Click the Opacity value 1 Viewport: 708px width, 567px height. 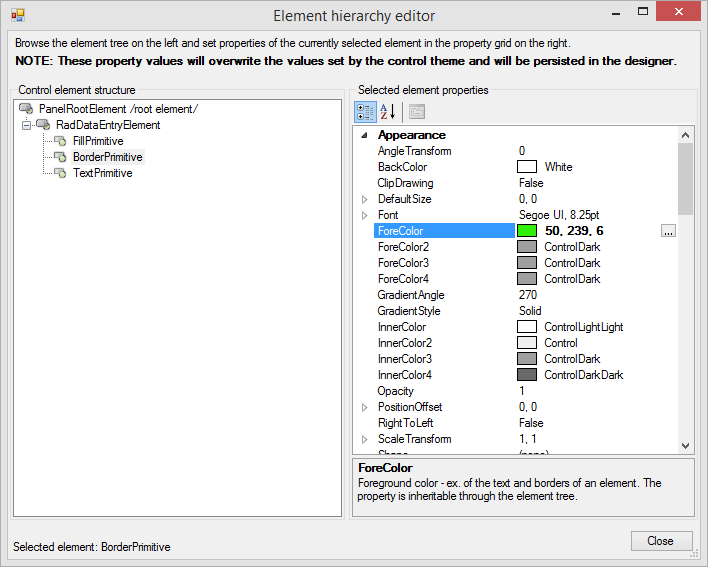click(x=522, y=390)
